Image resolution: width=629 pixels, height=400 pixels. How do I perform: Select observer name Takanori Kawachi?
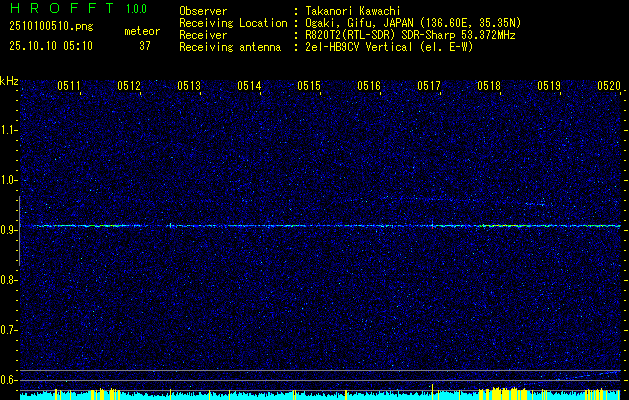click(x=353, y=11)
